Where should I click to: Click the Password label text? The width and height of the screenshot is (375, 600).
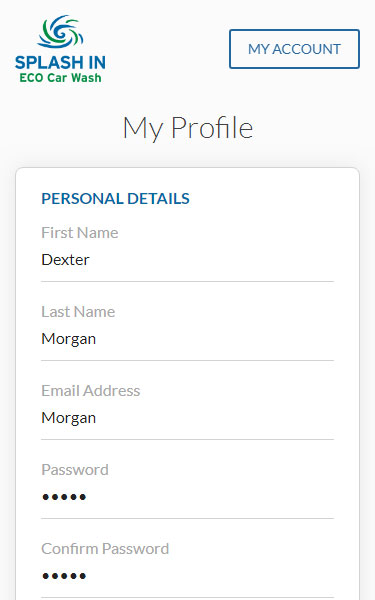[75, 470]
